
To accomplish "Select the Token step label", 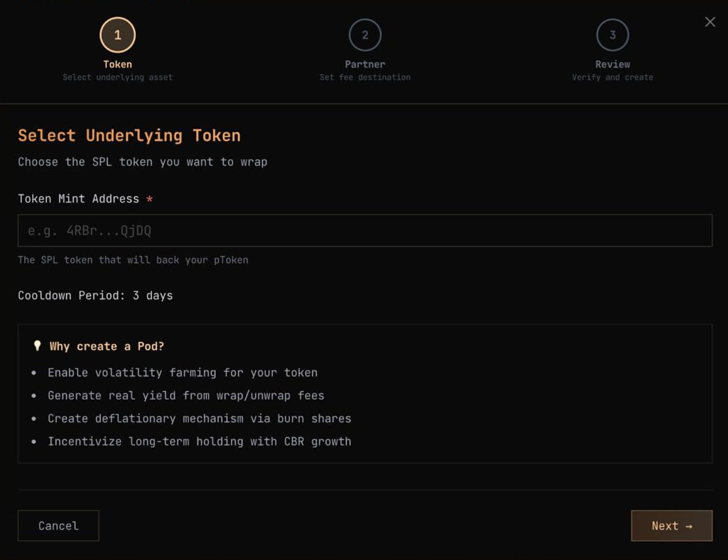I will click(117, 64).
